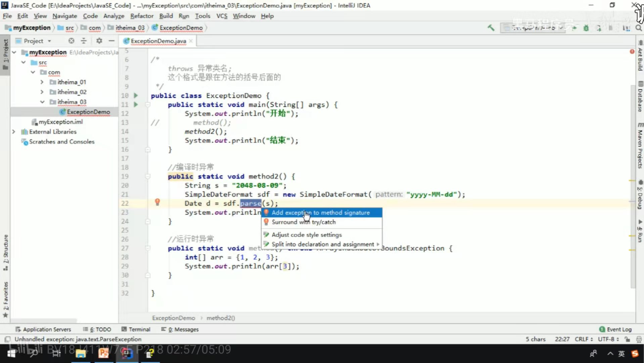Expand the itheima_01 package folder
The width and height of the screenshot is (644, 363).
coord(42,82)
